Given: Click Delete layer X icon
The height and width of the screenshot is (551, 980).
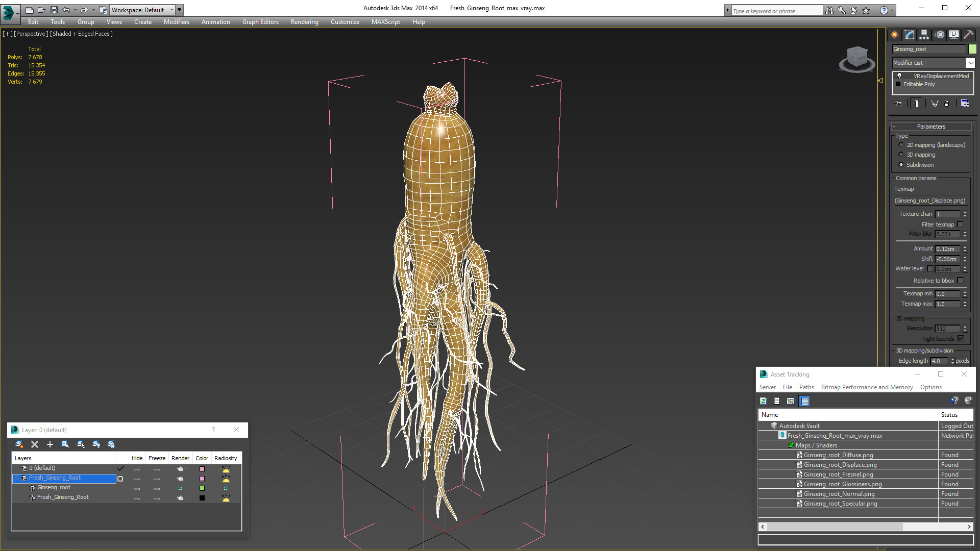Looking at the screenshot, I should pos(35,444).
